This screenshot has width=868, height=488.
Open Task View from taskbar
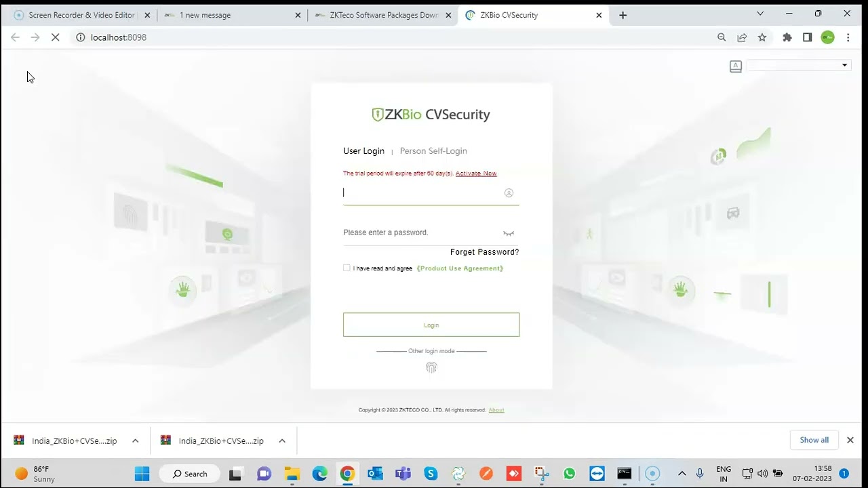pyautogui.click(x=235, y=473)
